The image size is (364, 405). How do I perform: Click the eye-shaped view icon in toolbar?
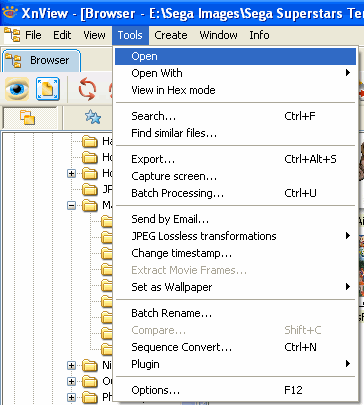pos(17,89)
